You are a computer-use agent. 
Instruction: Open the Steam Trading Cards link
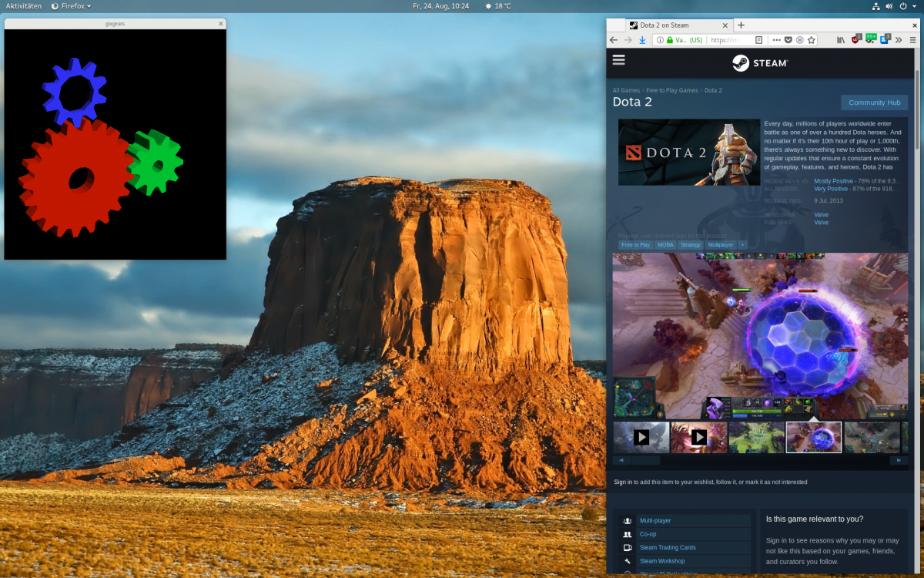[668, 547]
